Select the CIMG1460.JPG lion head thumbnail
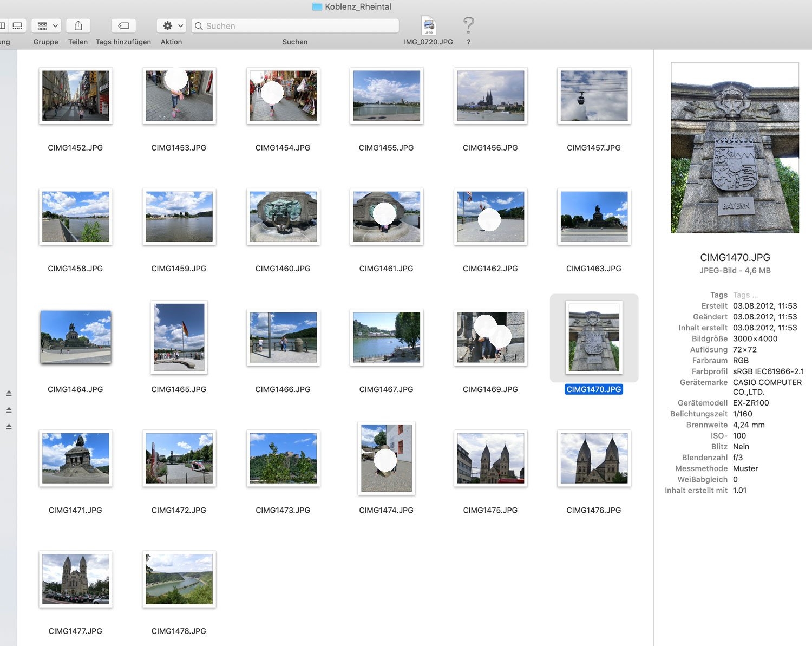Viewport: 812px width, 646px height. click(283, 217)
